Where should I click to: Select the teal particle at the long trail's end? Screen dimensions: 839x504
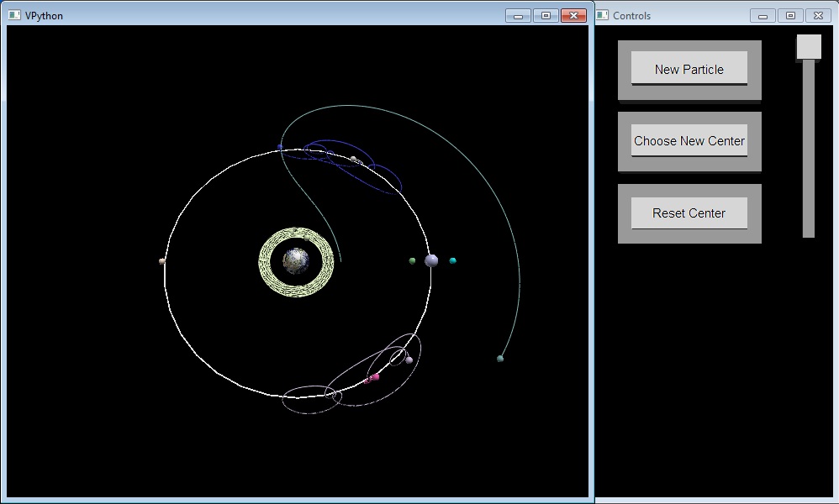(500, 359)
